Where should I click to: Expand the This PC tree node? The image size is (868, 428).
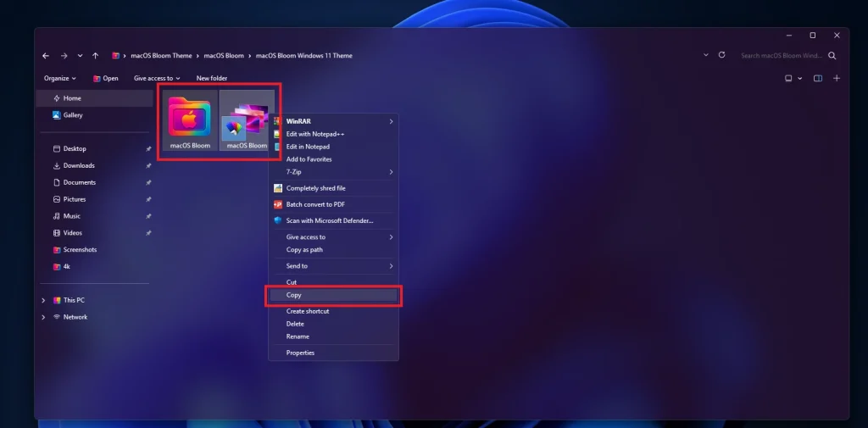43,301
